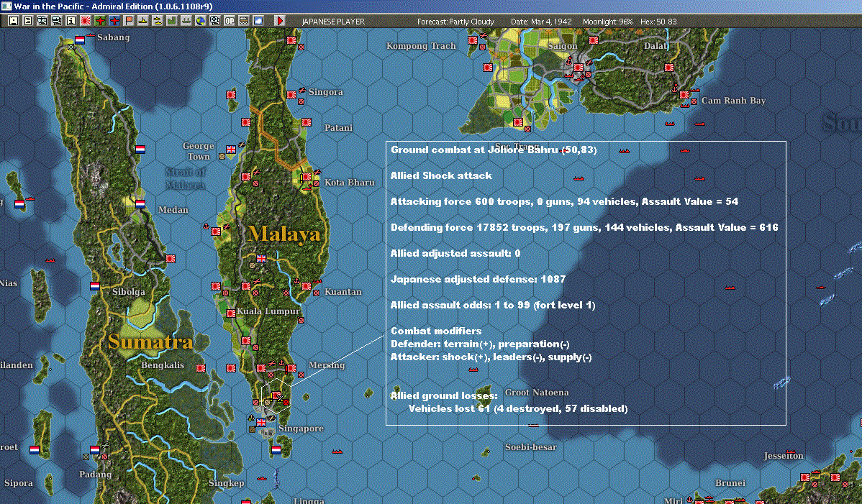Select the red plane on green background icon
This screenshot has height=504, width=862.
(100, 21)
